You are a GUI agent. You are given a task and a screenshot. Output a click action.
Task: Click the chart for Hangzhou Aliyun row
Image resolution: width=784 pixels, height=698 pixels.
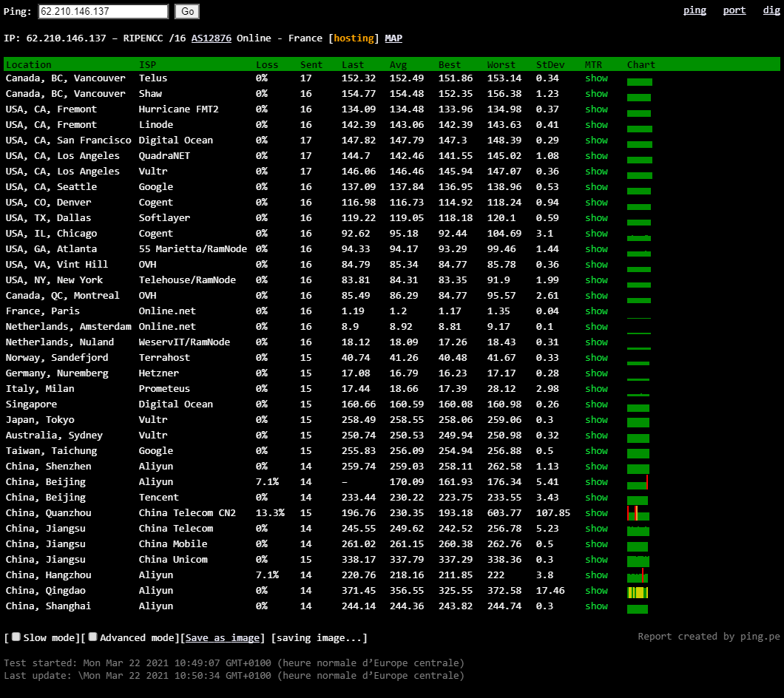click(638, 576)
